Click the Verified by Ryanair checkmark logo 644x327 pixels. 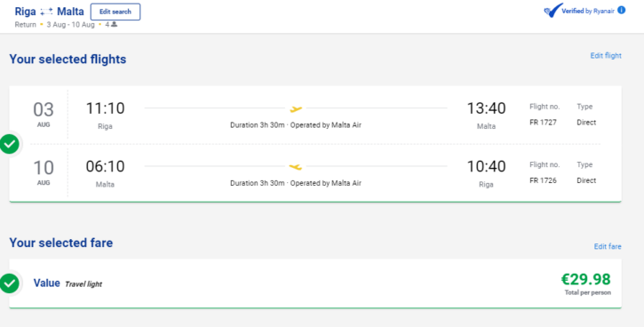point(553,11)
